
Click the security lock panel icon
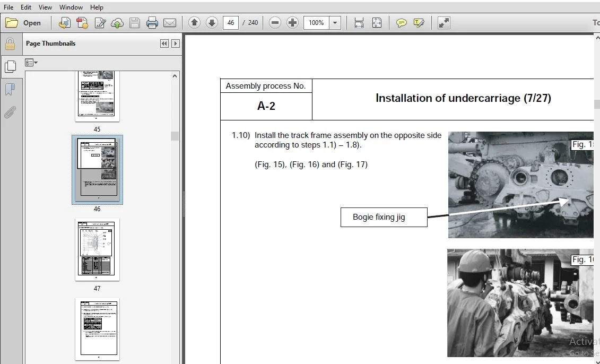click(x=10, y=44)
